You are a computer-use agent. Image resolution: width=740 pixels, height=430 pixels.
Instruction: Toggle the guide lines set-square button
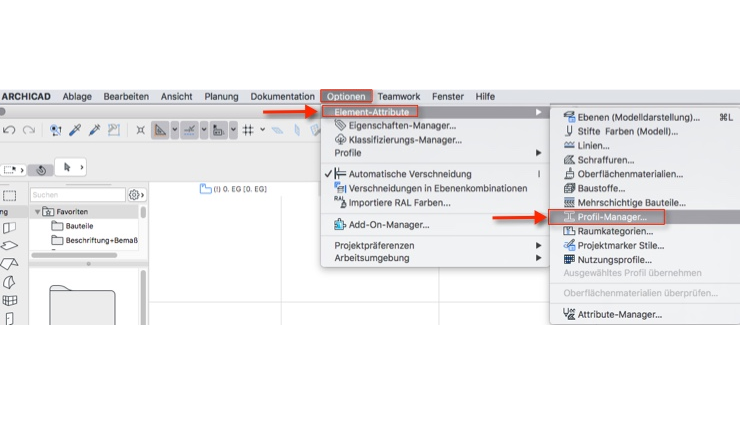pos(160,130)
